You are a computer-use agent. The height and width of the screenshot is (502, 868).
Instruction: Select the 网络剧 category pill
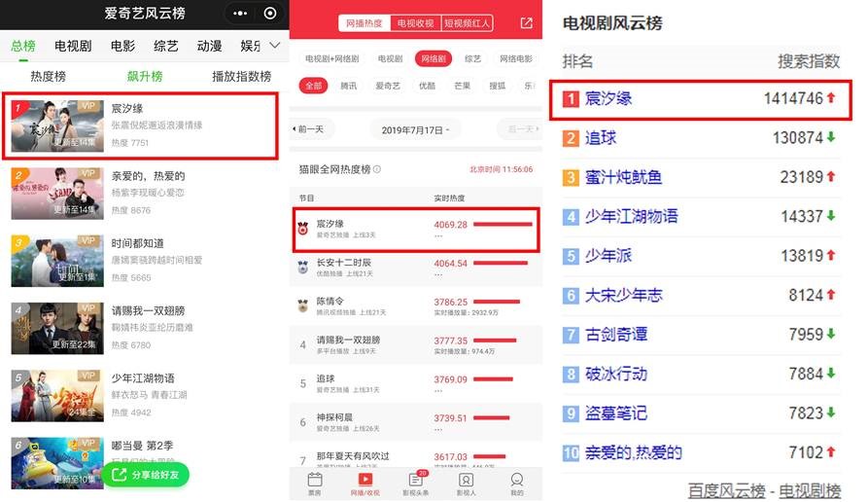pyautogui.click(x=434, y=58)
